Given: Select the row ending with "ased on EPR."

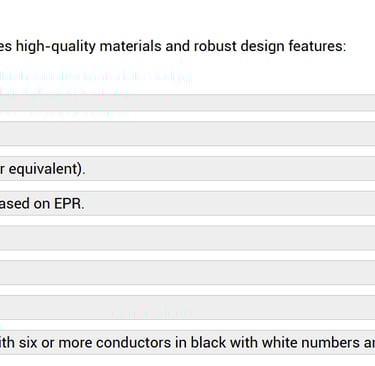Looking at the screenshot, I should click(x=187, y=203).
